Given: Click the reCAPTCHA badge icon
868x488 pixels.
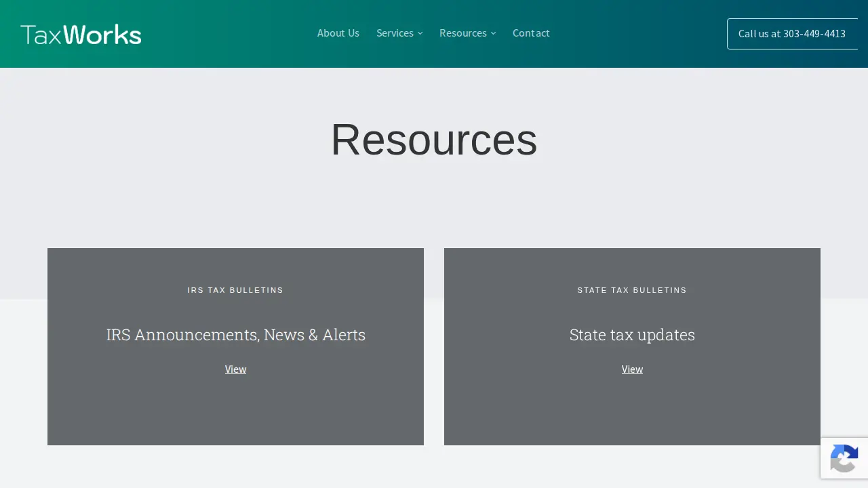Looking at the screenshot, I should click(844, 458).
